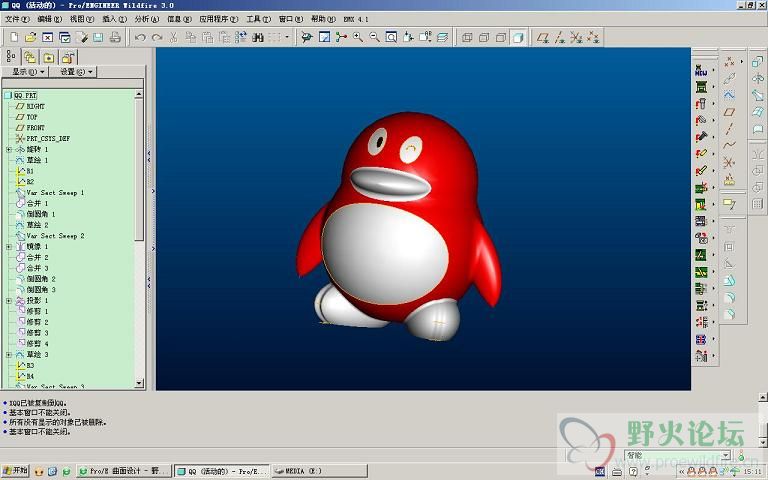Image resolution: width=768 pixels, height=480 pixels.
Task: Expand the 投影 1 feature node
Action: (9, 300)
